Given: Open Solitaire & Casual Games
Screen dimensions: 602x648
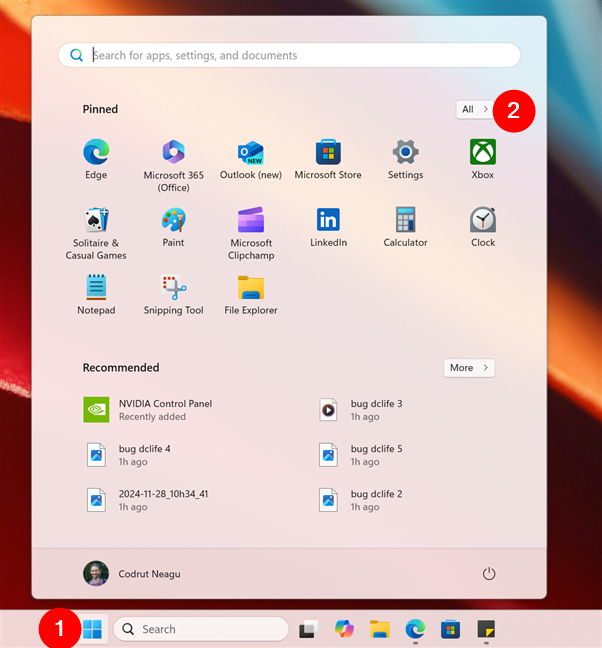Looking at the screenshot, I should pyautogui.click(x=96, y=233).
